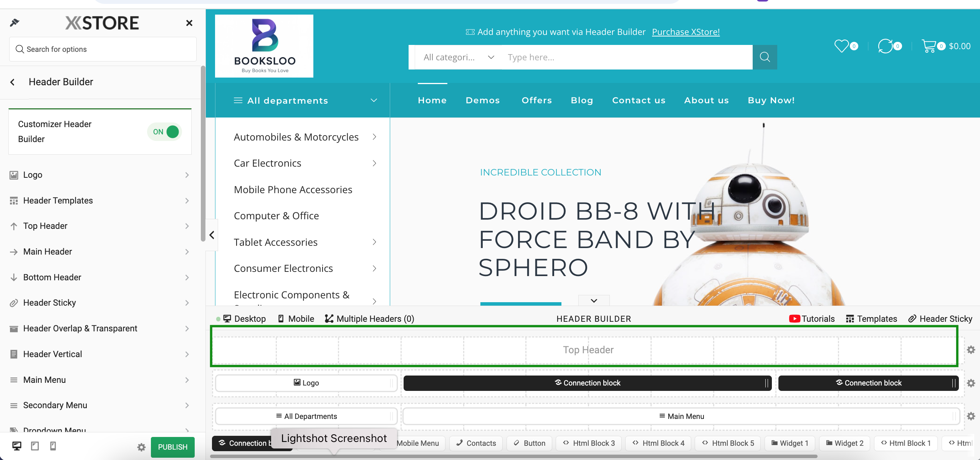The width and height of the screenshot is (980, 460).
Task: Click the magnifier search button
Action: [765, 57]
